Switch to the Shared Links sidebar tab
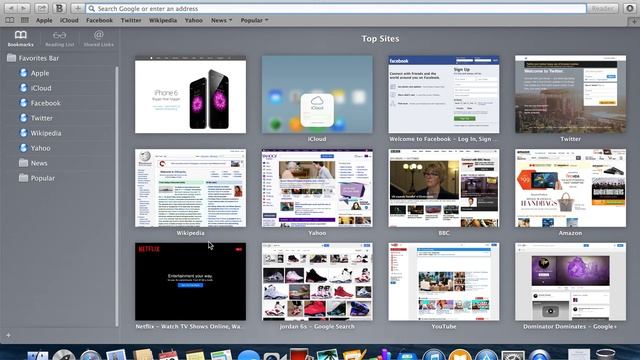Screen dimensions: 640x360 tap(99, 38)
